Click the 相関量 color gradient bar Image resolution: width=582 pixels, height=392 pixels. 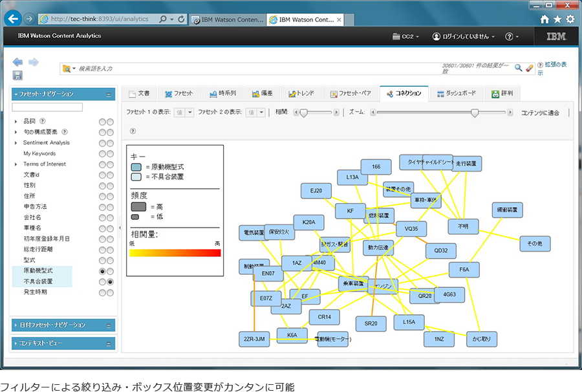(x=175, y=253)
